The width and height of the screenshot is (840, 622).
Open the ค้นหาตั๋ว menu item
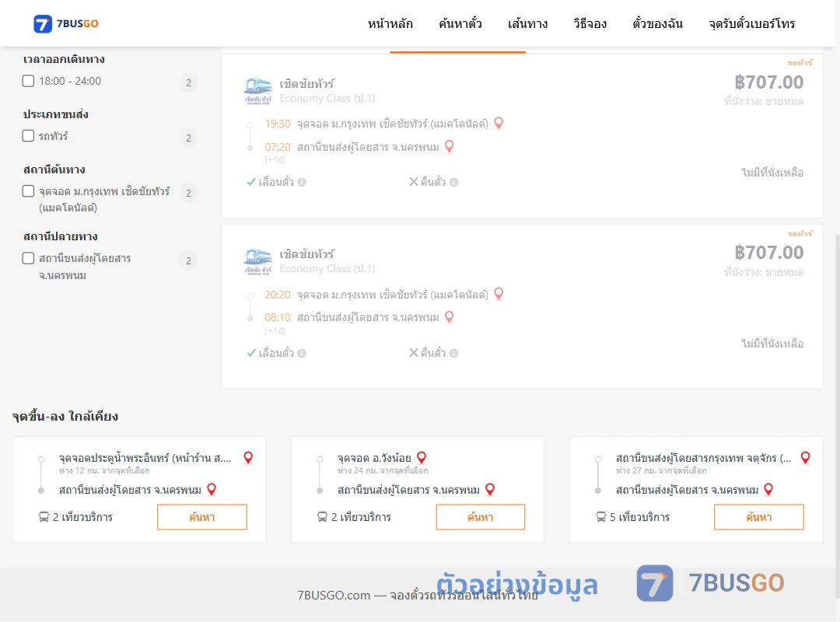click(460, 23)
